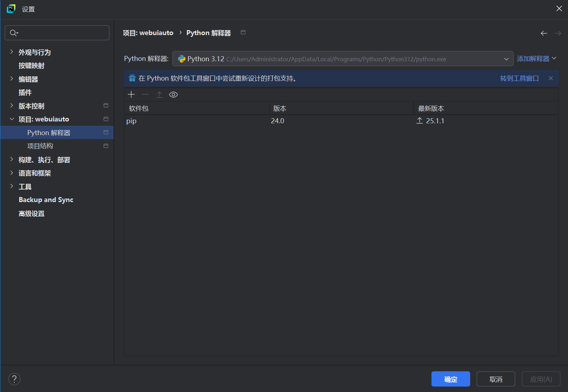Open the Python 3.12 interpreter dropdown
This screenshot has width=568, height=392.
(343, 59)
